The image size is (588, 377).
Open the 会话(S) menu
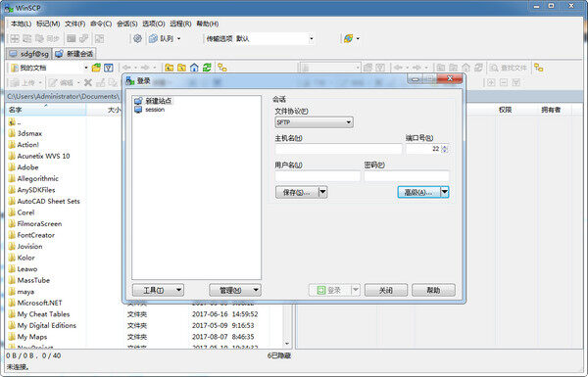click(x=127, y=24)
